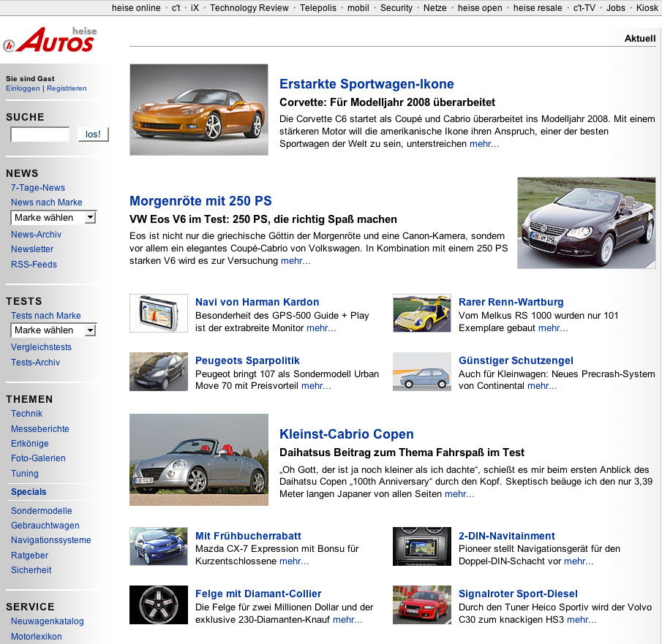This screenshot has height=644, width=662.
Task: Open the Specials sidebar link
Action: [x=29, y=492]
